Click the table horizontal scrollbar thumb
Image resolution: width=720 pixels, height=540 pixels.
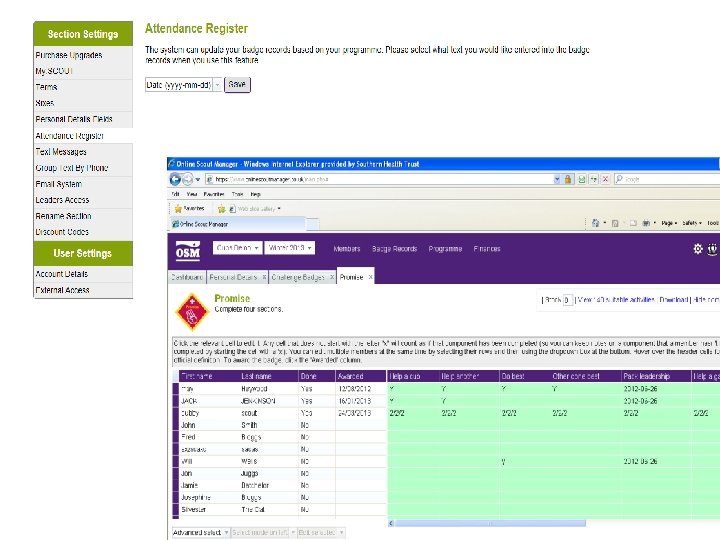490,523
